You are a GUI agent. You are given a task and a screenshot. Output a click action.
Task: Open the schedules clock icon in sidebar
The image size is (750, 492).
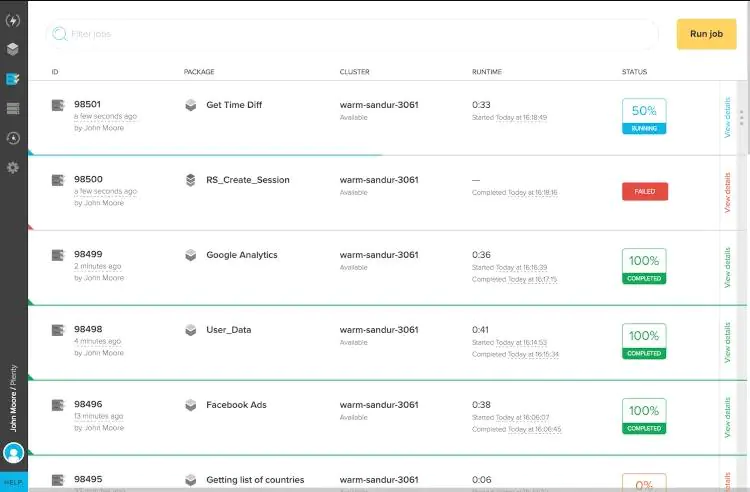tap(13, 138)
